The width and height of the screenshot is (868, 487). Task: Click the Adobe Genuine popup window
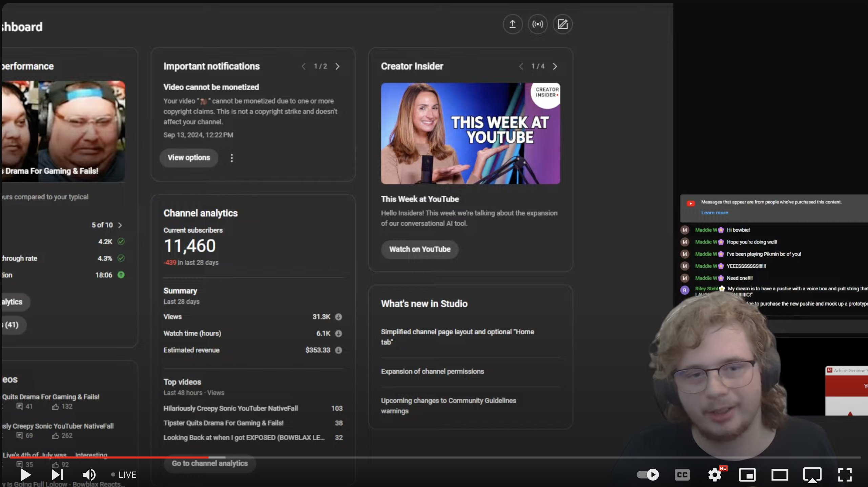[x=846, y=390]
